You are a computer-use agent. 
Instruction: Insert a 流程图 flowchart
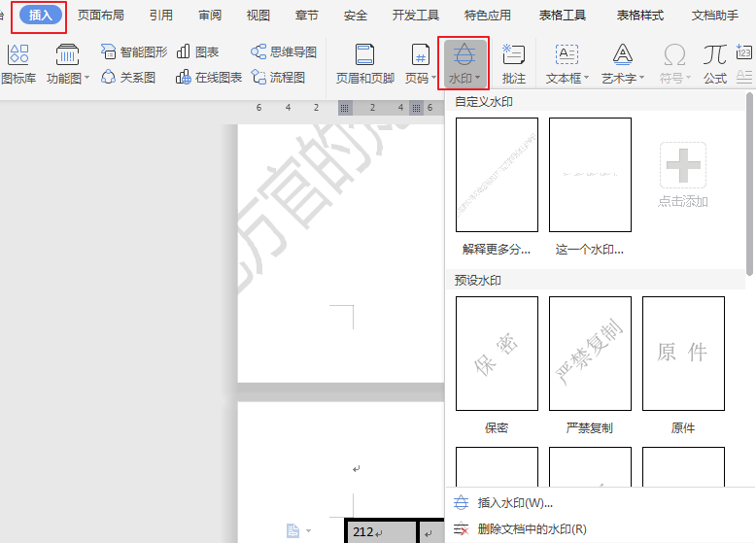(278, 77)
